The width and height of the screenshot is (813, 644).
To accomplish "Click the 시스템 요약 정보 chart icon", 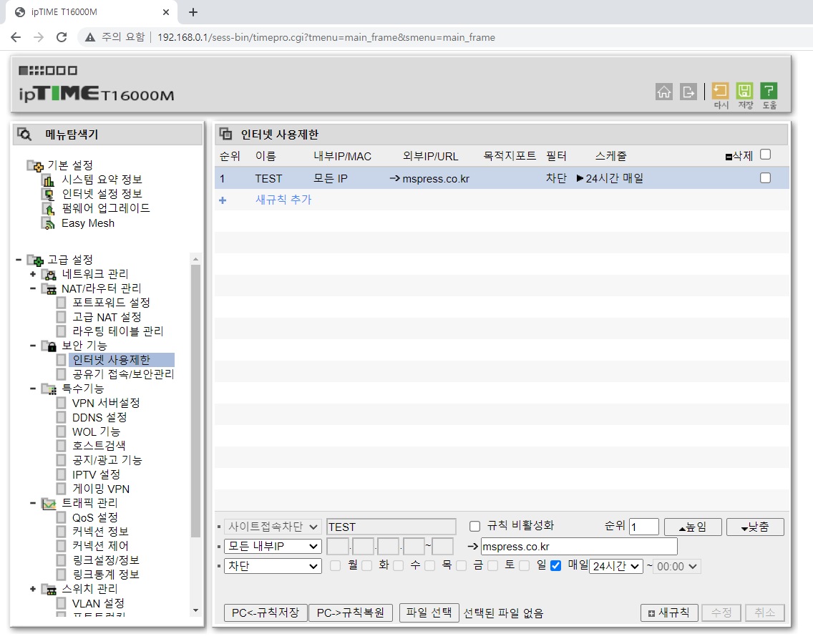I will (x=48, y=180).
